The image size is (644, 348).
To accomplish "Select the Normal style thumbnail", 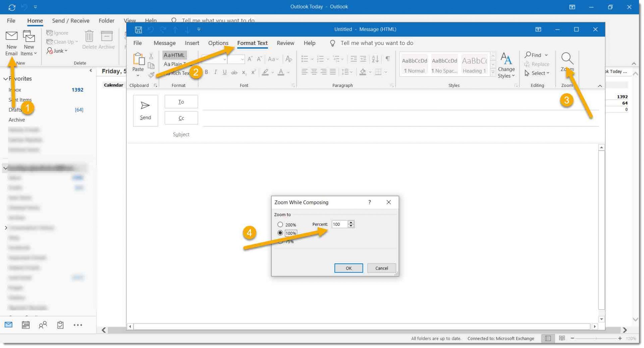I will click(415, 65).
